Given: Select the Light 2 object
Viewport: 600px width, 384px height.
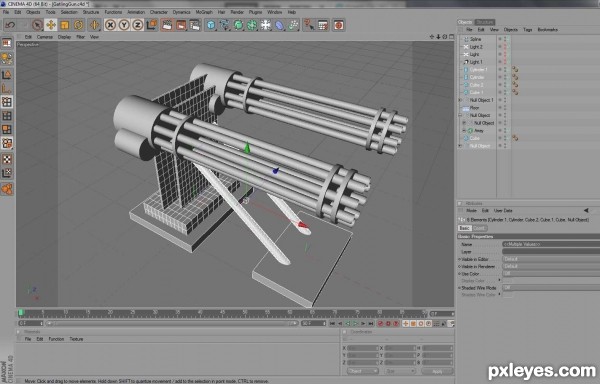Looking at the screenshot, I should 476,47.
